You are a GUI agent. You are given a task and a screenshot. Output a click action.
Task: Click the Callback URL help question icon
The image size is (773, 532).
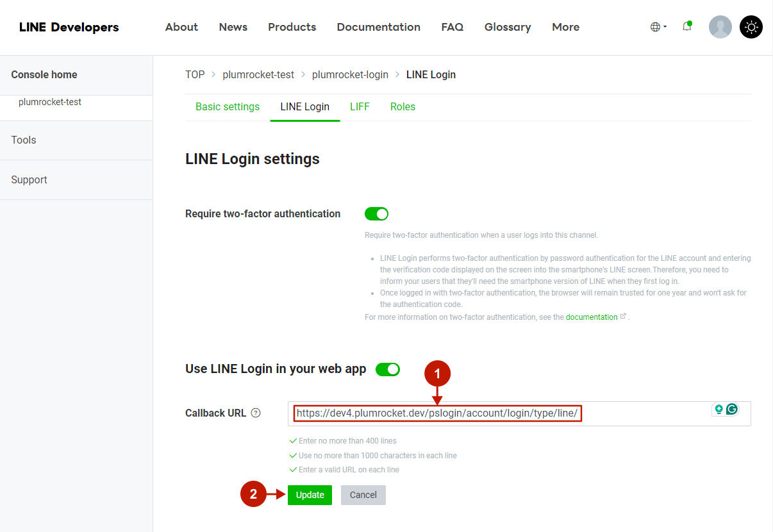click(x=256, y=413)
